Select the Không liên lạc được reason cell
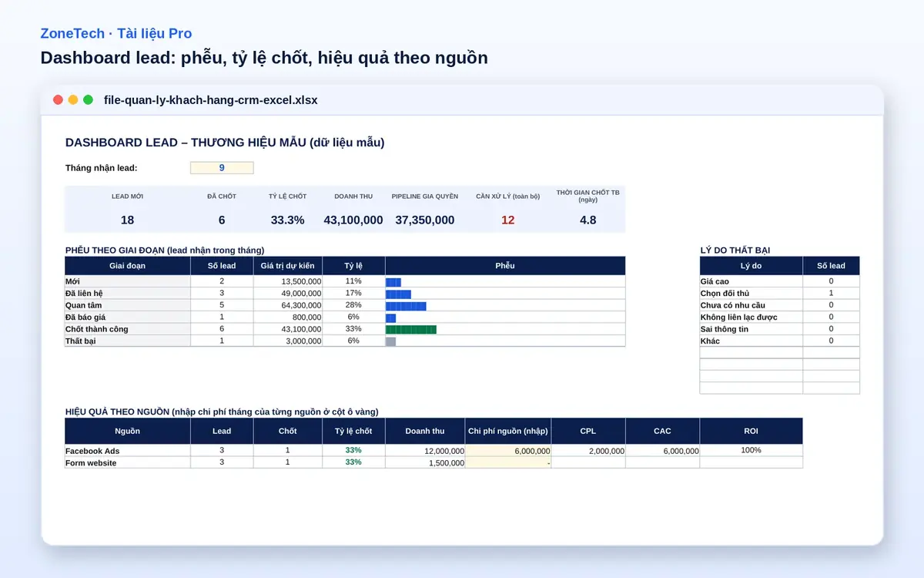Viewport: 924px width, 578px height. (x=751, y=318)
